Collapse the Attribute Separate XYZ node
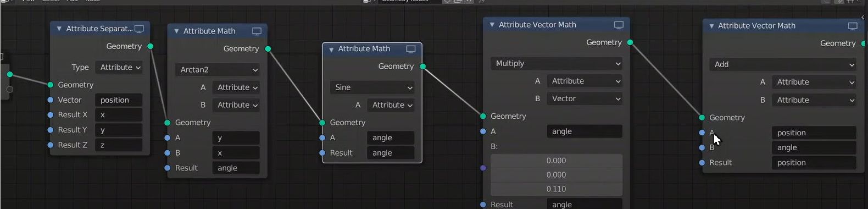Viewport: 868px width, 209px height. [59, 29]
